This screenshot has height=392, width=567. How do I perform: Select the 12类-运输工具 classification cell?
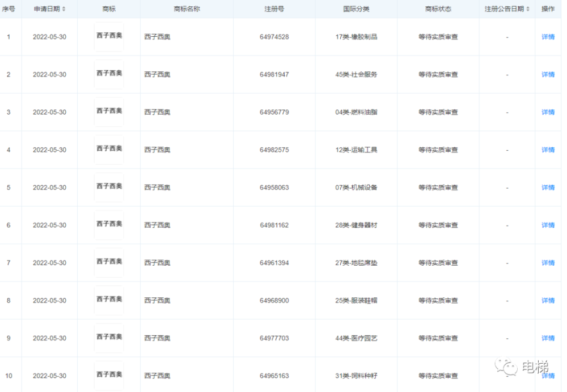(x=356, y=150)
